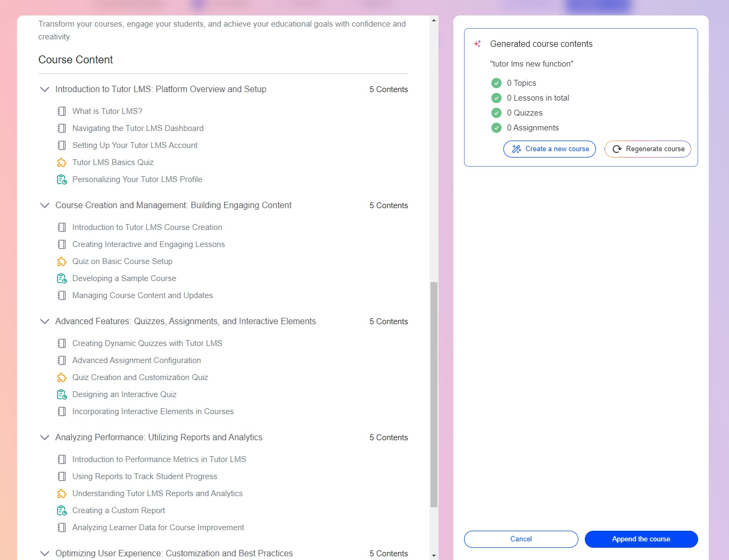Click assignment icon beside Personalizing Your Tutor LMS Profile

pos(62,179)
